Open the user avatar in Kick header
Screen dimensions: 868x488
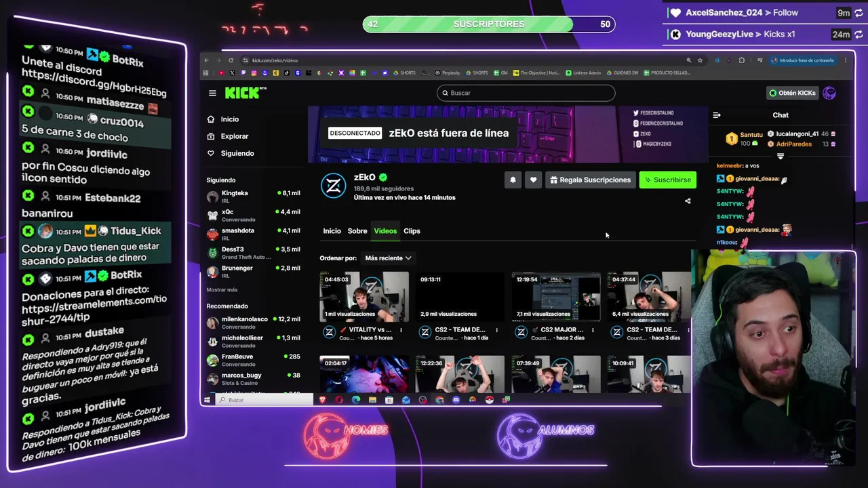pyautogui.click(x=829, y=93)
